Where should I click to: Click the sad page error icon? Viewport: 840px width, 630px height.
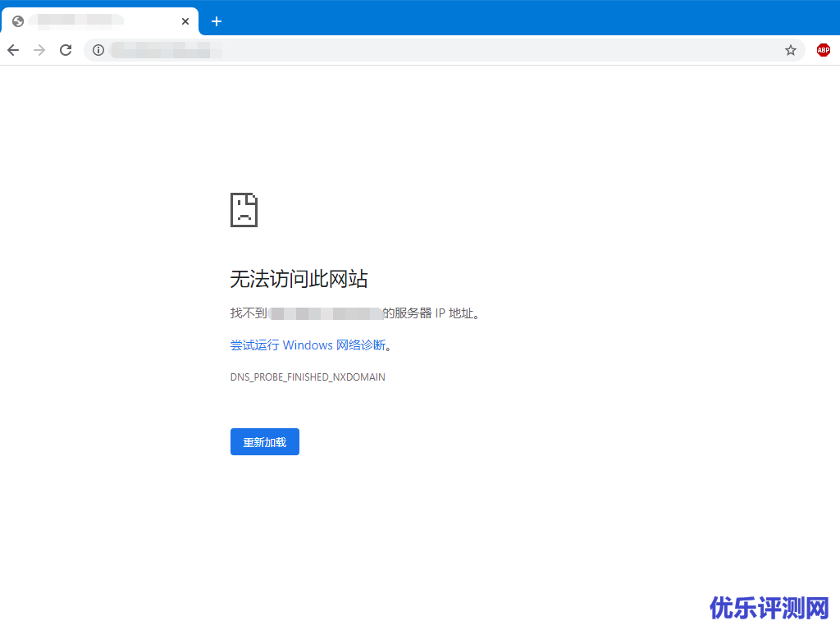(244, 210)
